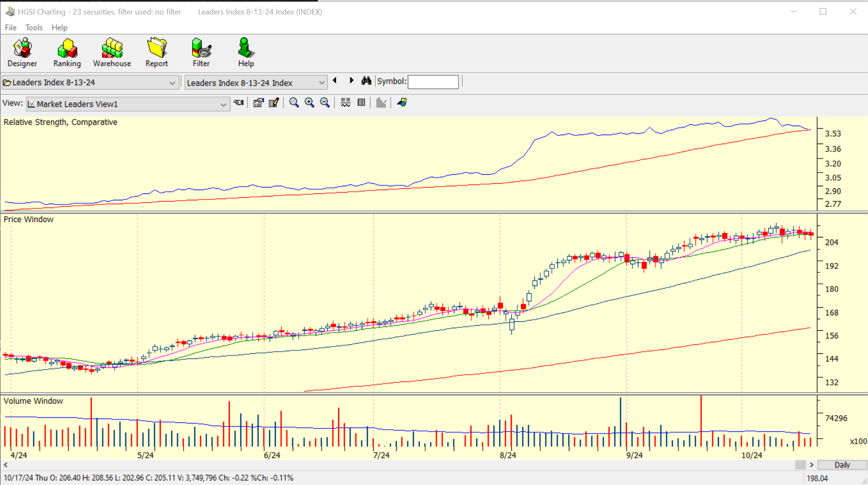Open the Help menu
Screen dimensions: 868x485
click(59, 28)
